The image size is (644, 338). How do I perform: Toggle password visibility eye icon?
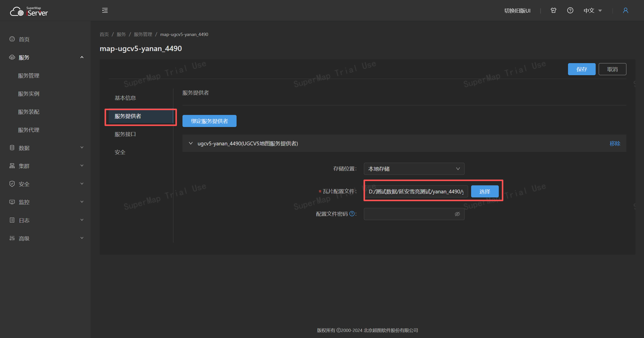click(x=457, y=214)
